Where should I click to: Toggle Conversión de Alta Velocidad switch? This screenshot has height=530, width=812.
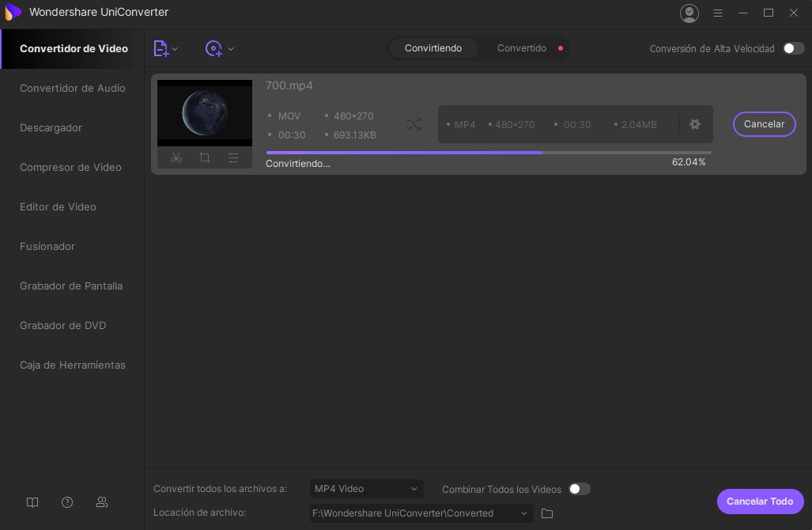tap(793, 48)
